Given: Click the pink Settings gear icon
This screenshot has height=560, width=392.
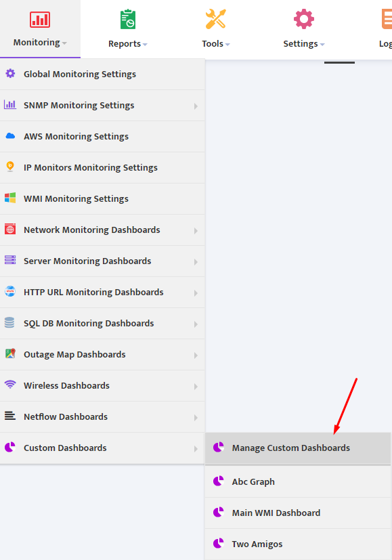Looking at the screenshot, I should click(304, 19).
